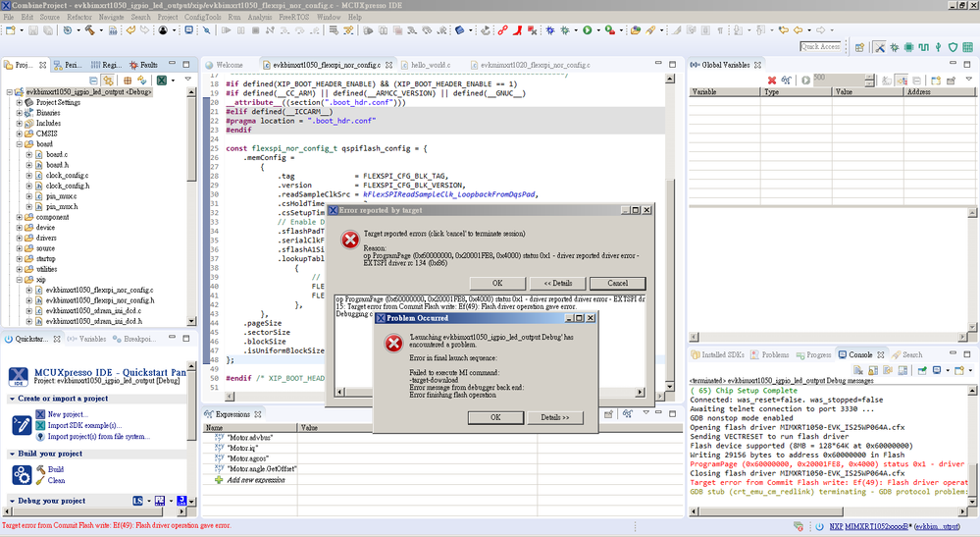Screen dimensions: 980x537
Task: Collapse the board folder node
Action: click(x=20, y=143)
